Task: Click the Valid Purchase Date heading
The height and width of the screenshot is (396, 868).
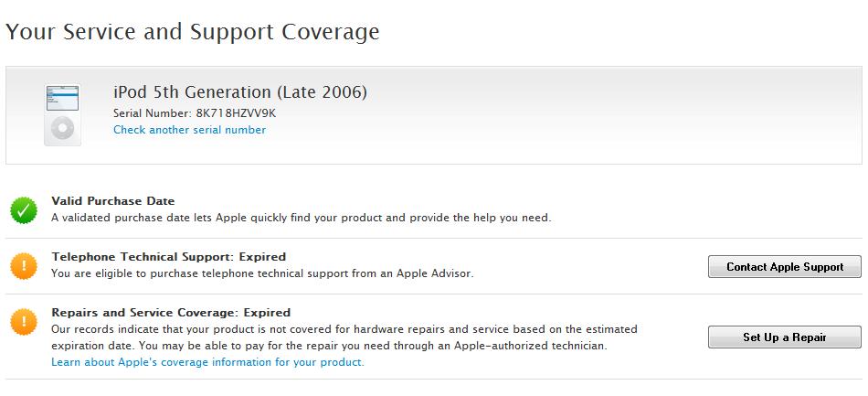Action: tap(112, 201)
